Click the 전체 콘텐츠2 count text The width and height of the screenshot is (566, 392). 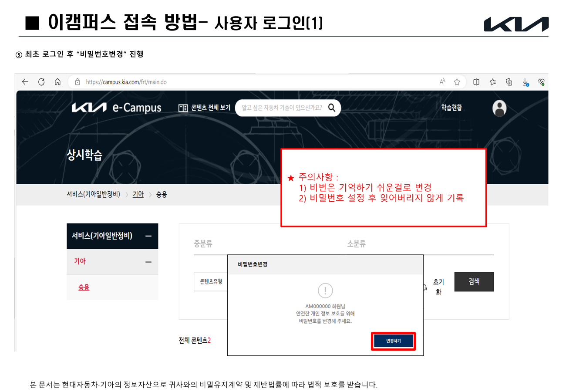(x=195, y=340)
